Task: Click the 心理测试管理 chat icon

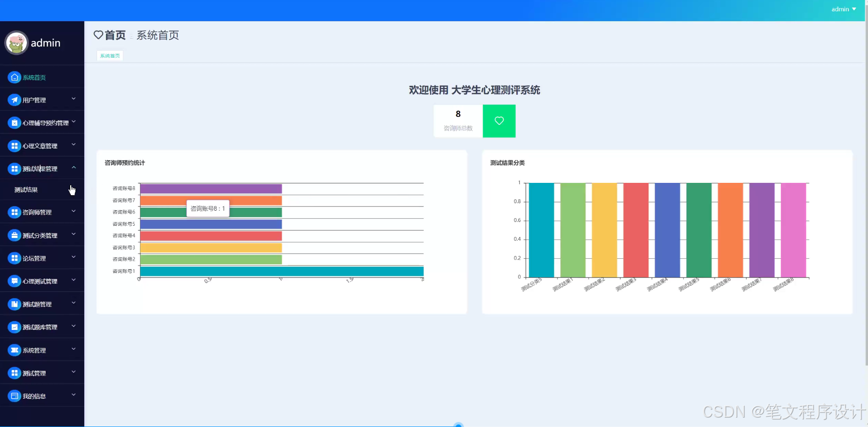Action: (15, 281)
